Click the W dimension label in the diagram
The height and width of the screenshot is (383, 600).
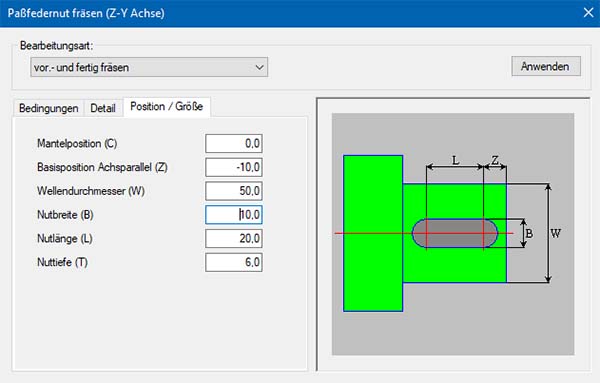(555, 233)
